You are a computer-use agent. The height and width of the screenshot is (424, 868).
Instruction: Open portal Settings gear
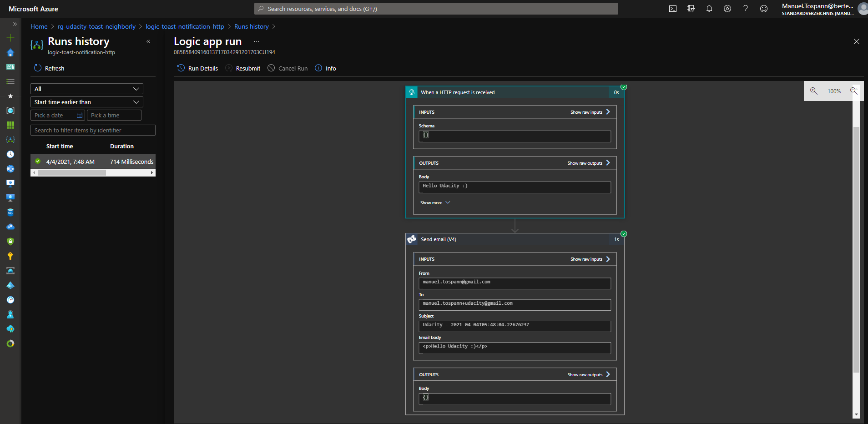click(727, 9)
